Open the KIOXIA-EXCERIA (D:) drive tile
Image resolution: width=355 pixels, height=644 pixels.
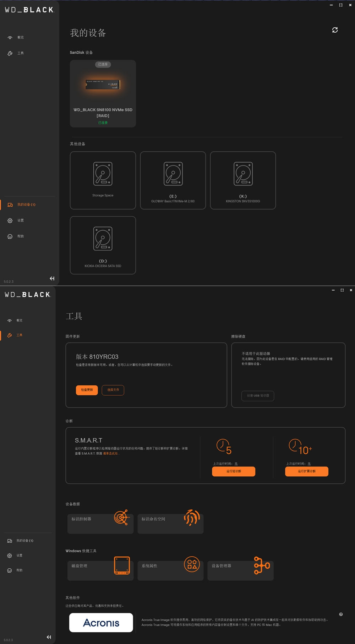click(103, 245)
